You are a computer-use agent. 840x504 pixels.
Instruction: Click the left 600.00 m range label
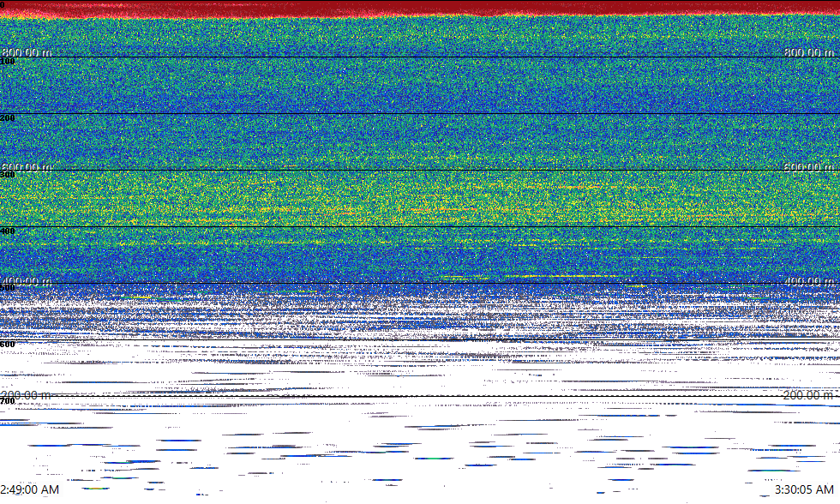(x=27, y=167)
